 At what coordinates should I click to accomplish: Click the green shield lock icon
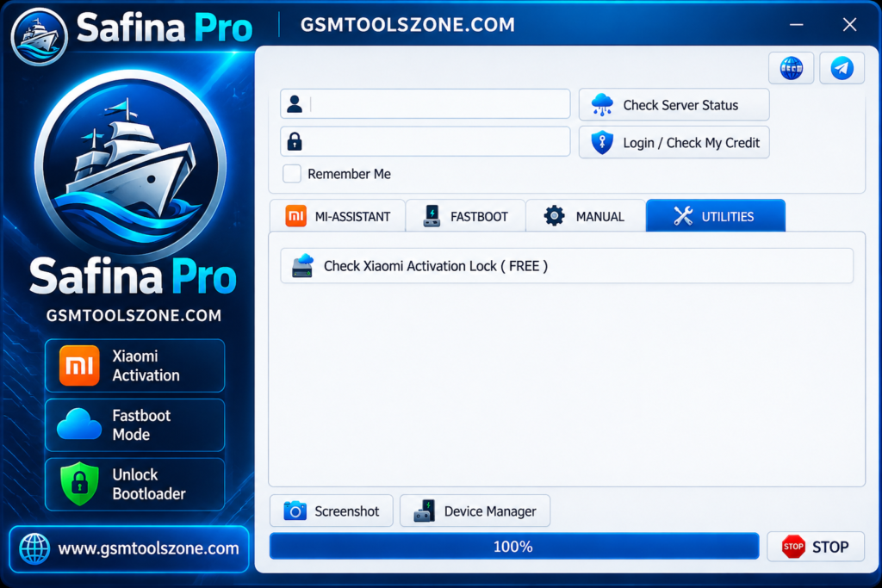click(x=79, y=484)
